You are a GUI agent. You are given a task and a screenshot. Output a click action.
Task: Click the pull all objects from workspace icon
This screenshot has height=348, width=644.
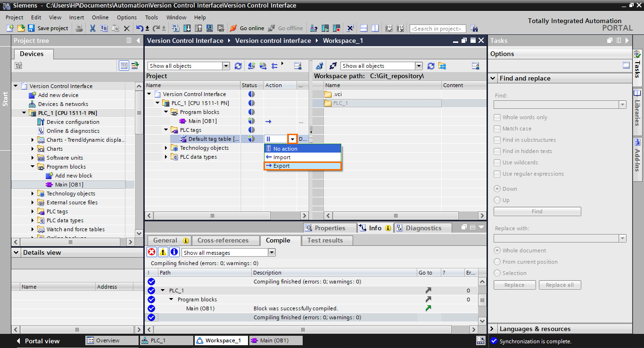point(252,65)
